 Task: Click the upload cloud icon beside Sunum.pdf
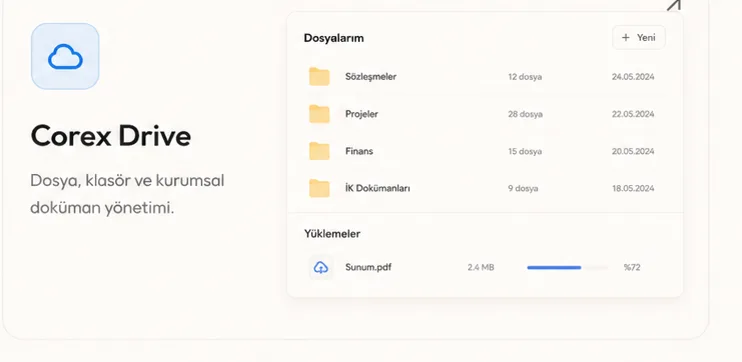[x=321, y=267]
